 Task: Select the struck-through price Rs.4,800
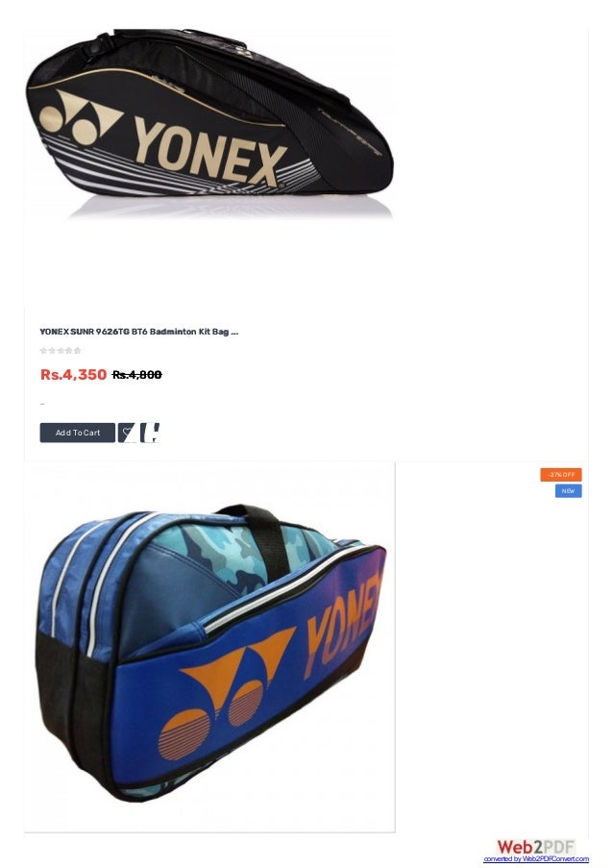pyautogui.click(x=136, y=375)
